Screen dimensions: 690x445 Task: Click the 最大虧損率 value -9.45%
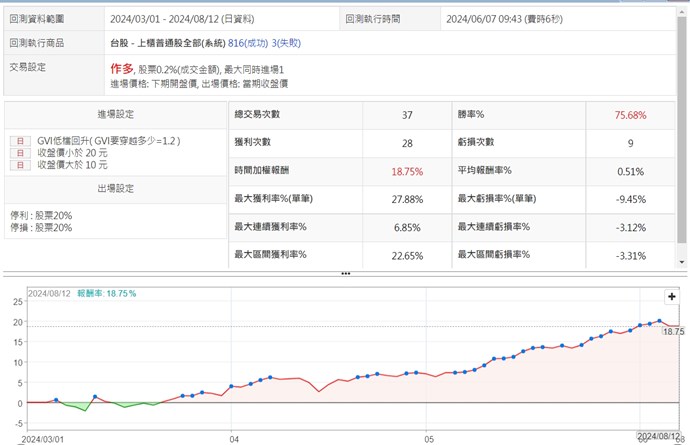pos(631,199)
